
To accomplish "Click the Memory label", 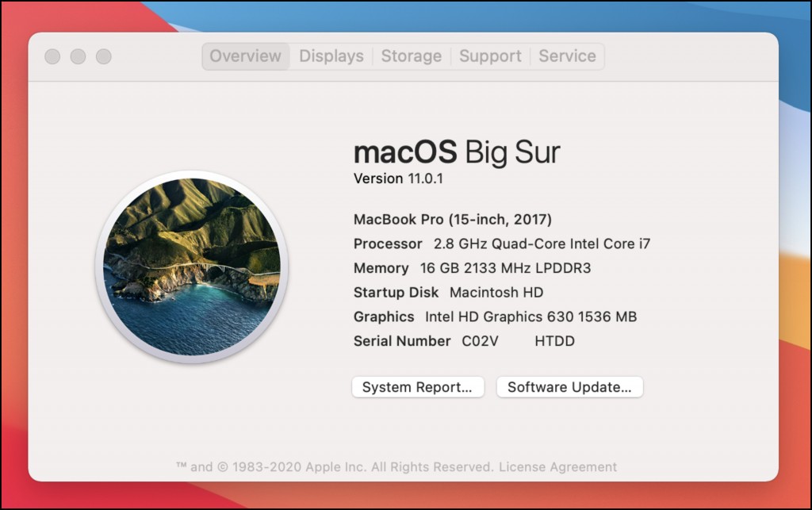I will 381,268.
